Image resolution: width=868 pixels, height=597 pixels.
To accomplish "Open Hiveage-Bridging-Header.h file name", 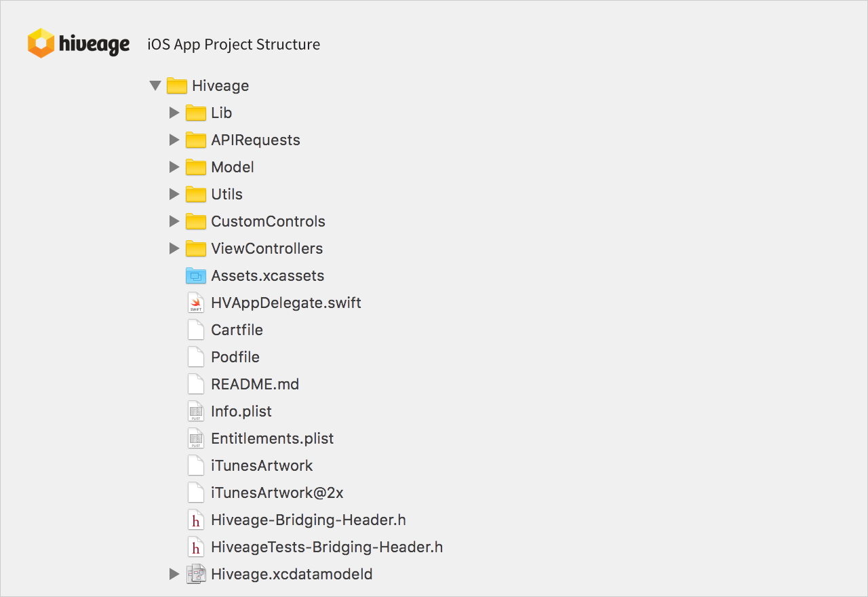I will click(309, 520).
